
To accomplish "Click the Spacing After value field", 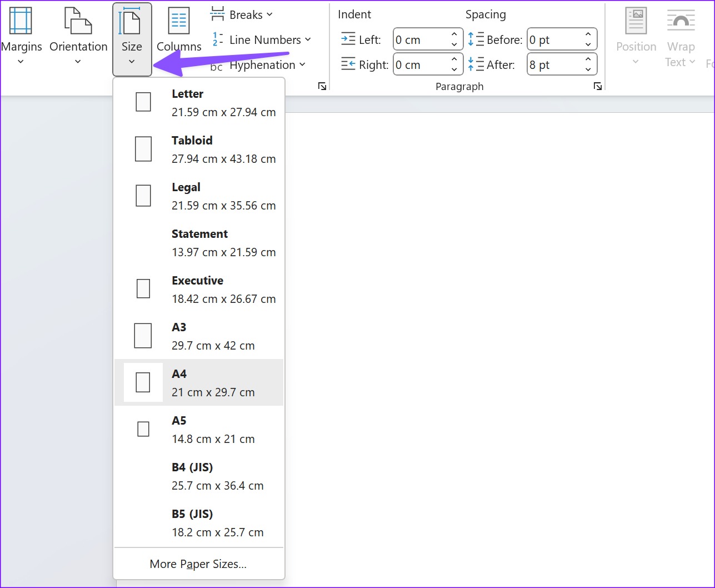I will [554, 64].
